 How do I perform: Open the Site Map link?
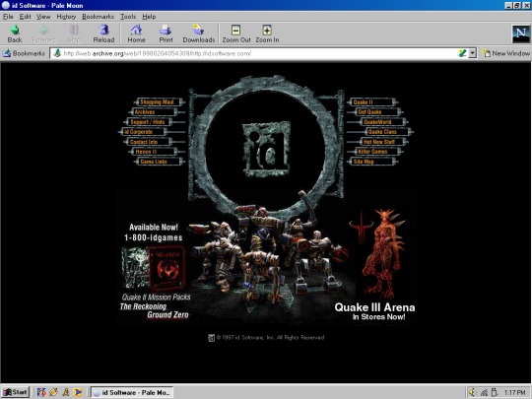tap(372, 162)
